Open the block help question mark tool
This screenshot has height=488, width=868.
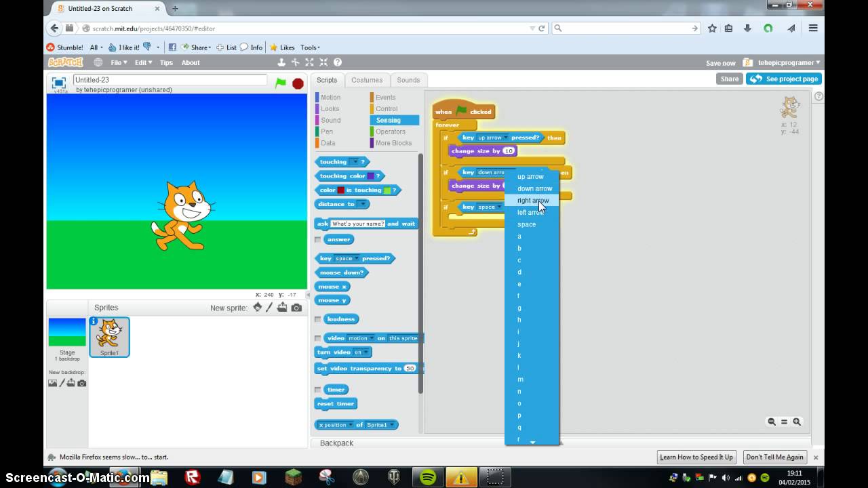337,62
